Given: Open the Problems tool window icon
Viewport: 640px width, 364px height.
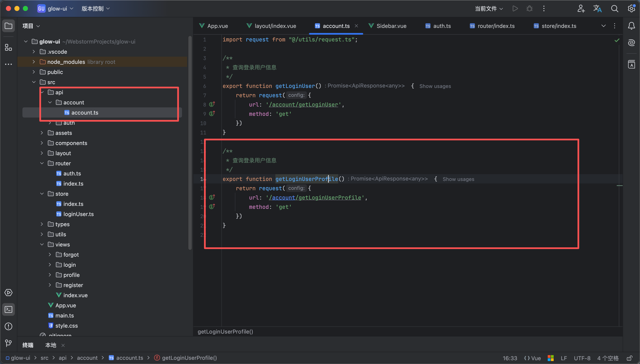Looking at the screenshot, I should point(8,326).
